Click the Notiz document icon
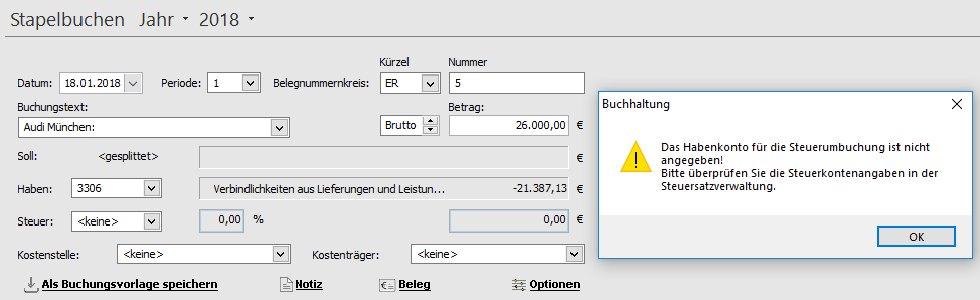Image resolution: width=980 pixels, height=300 pixels. tap(286, 285)
